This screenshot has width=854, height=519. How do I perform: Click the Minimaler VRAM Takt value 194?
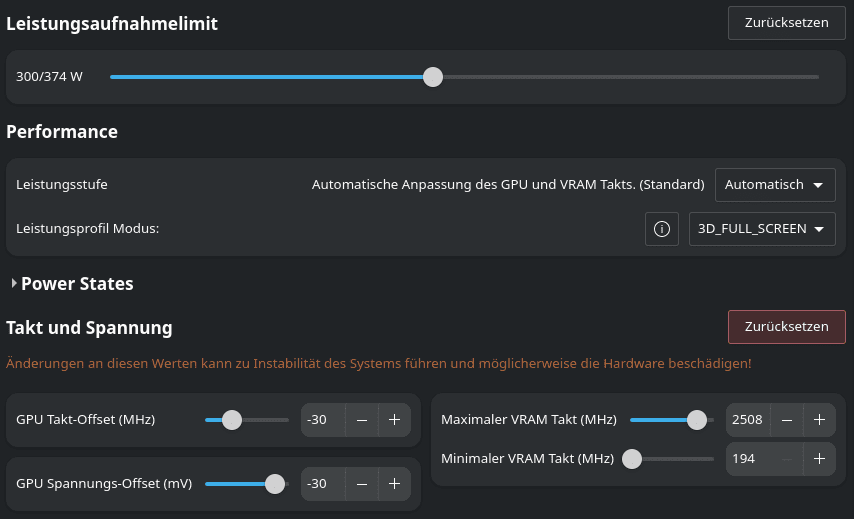pyautogui.click(x=748, y=459)
